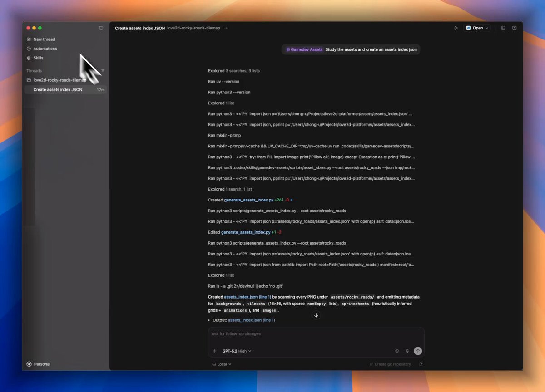Click the microphone dictation icon
545x392 pixels.
coord(407,351)
